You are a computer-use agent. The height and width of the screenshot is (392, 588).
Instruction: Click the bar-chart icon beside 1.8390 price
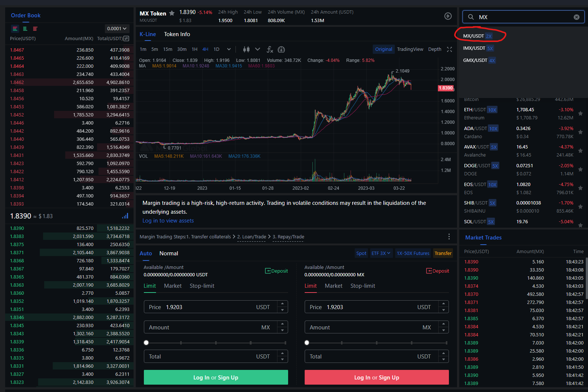click(125, 216)
